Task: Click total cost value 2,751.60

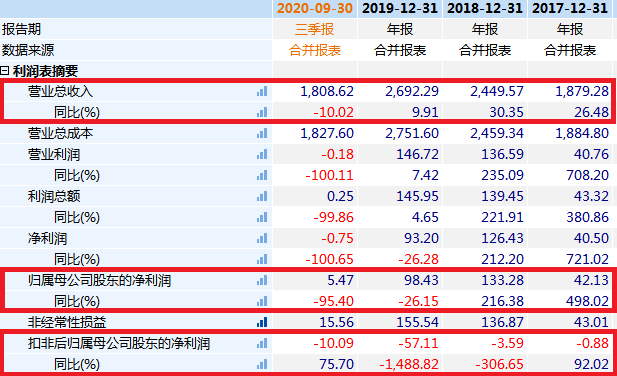Action: pyautogui.click(x=412, y=133)
